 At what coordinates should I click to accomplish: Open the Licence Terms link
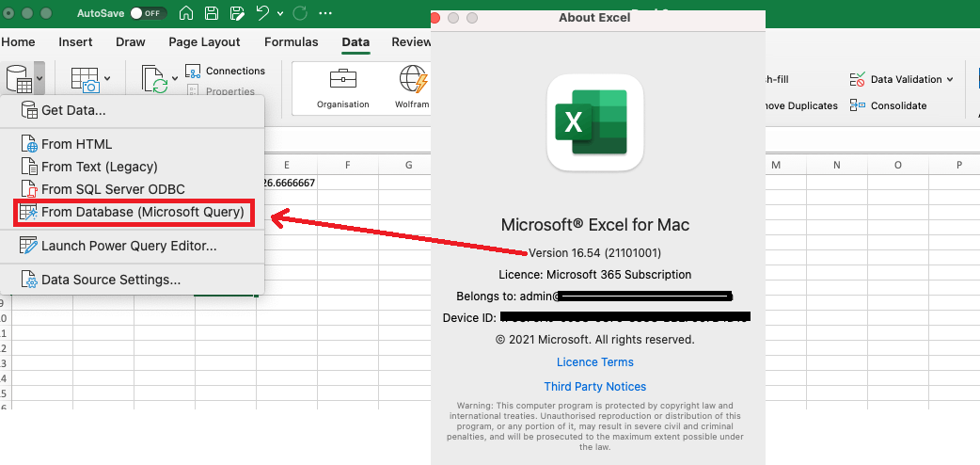pos(595,361)
